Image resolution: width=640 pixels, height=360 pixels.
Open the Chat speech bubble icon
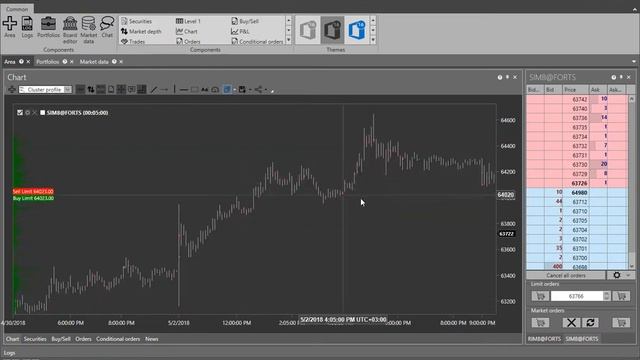click(107, 27)
